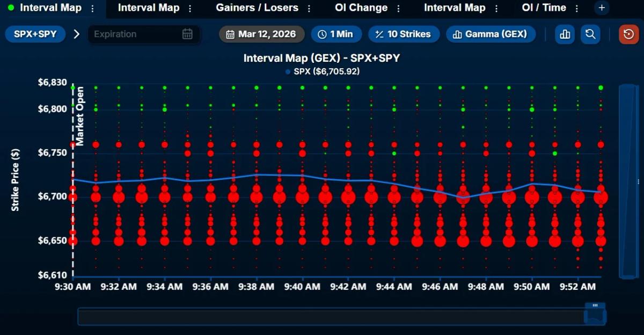Click the calendar icon inside the Expiration field
The image size is (644, 335).
(x=187, y=34)
